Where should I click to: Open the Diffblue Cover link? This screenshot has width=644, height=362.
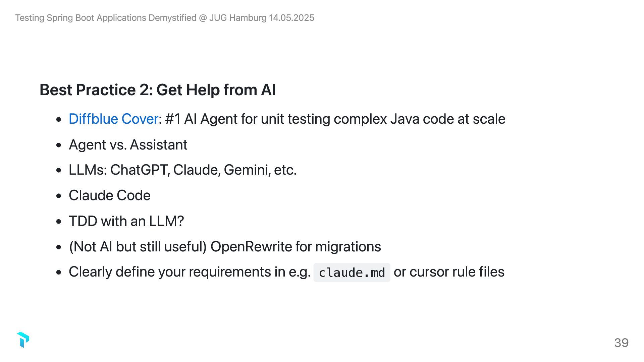tap(113, 119)
